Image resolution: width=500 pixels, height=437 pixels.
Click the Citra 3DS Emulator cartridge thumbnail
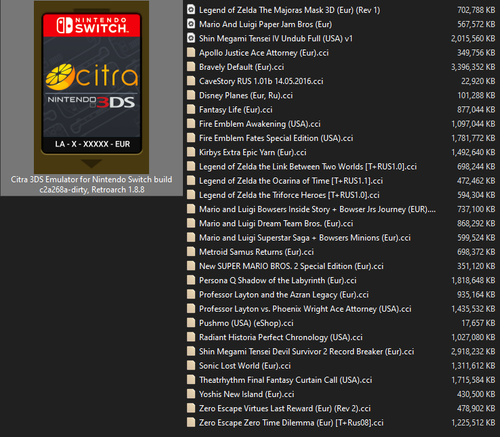tap(91, 87)
